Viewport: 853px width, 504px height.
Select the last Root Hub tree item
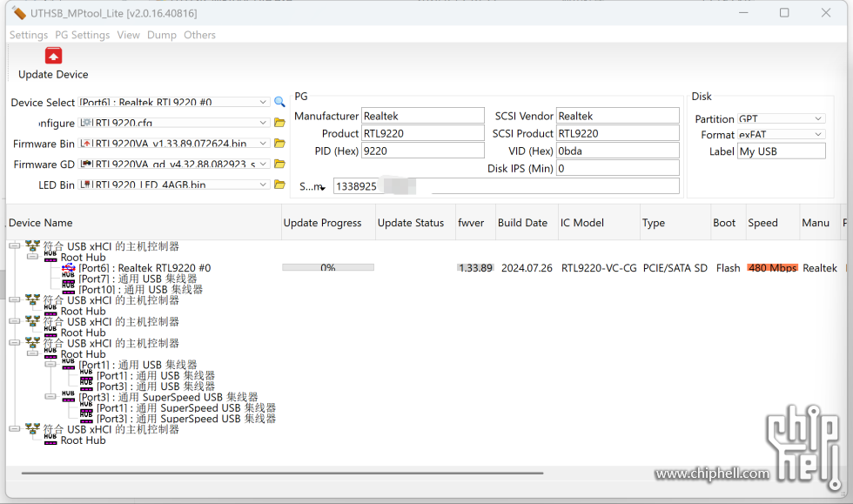coord(84,440)
